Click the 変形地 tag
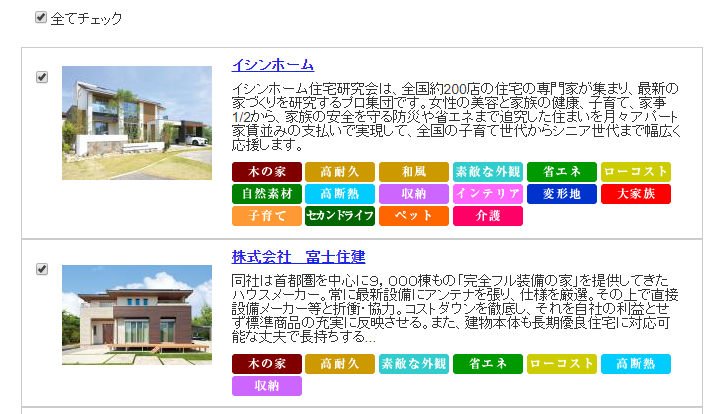 [x=562, y=194]
